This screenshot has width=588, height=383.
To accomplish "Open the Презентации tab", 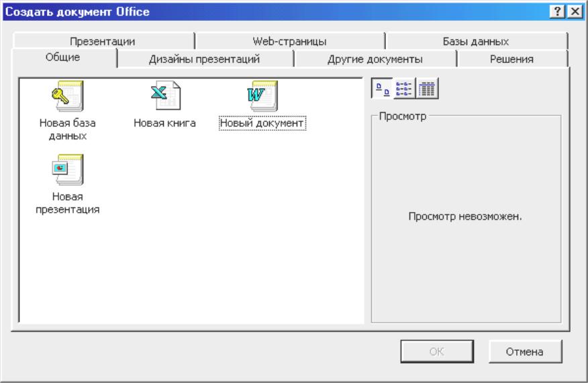I will pyautogui.click(x=103, y=41).
